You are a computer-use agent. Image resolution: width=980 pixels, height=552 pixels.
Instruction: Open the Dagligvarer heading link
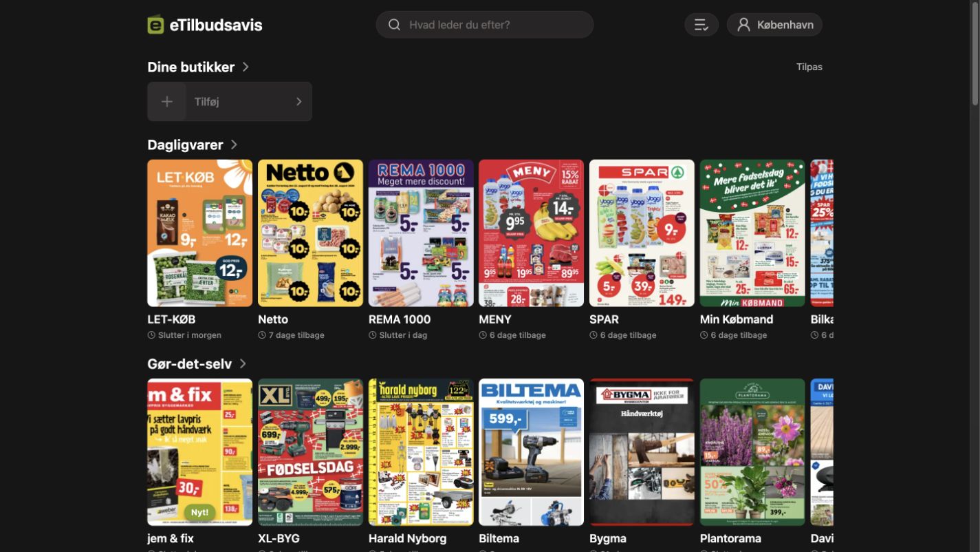[x=185, y=145]
